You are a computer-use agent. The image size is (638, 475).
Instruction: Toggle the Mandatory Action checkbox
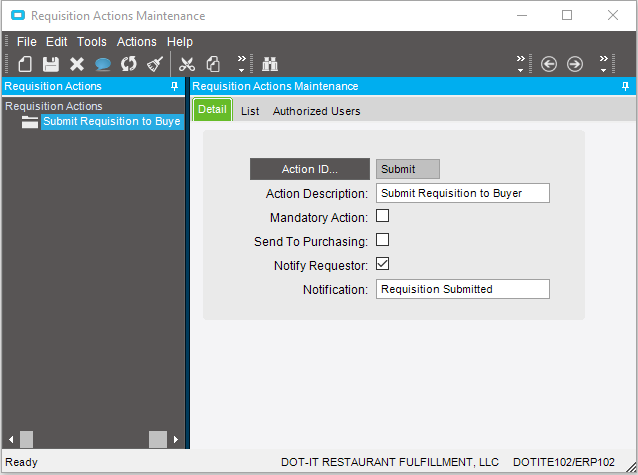coord(382,216)
